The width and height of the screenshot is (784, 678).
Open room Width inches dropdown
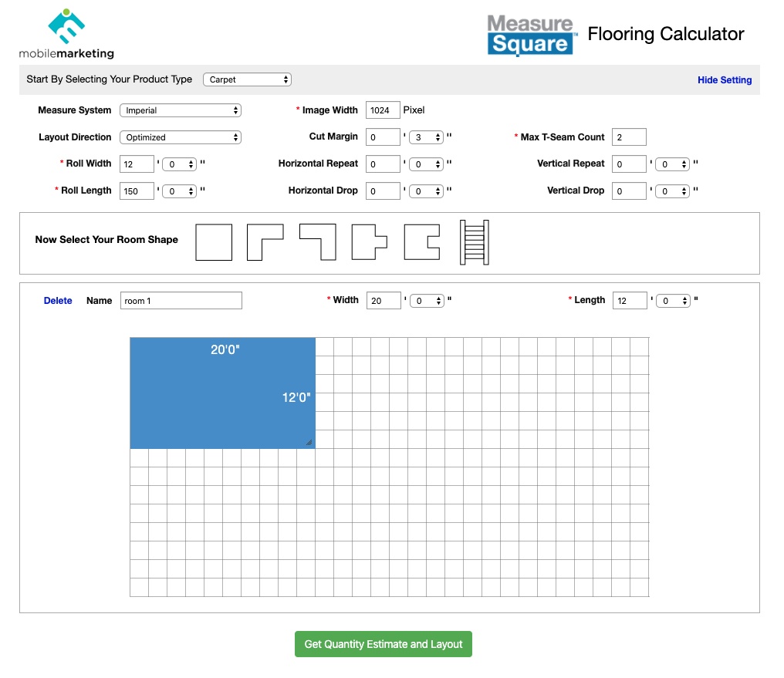pyautogui.click(x=427, y=301)
